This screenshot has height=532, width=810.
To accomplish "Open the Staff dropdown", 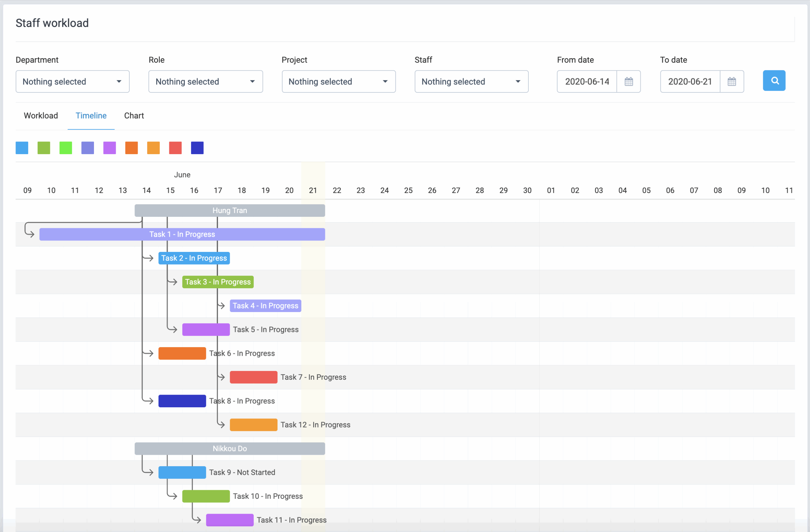I will tap(471, 81).
